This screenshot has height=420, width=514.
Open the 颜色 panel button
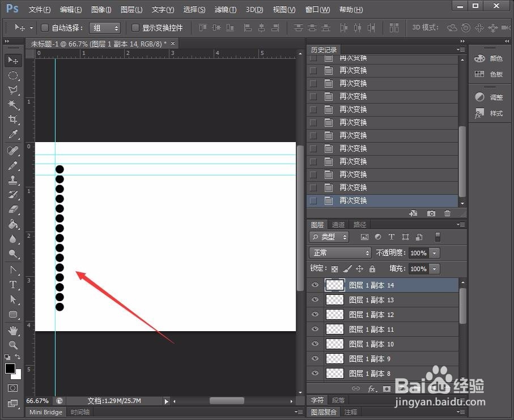[488, 59]
